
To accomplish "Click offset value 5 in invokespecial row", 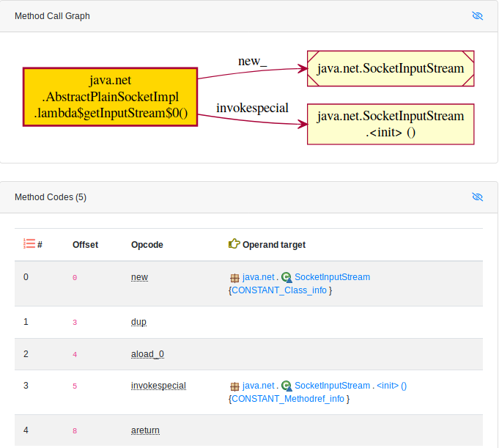I will click(75, 386).
